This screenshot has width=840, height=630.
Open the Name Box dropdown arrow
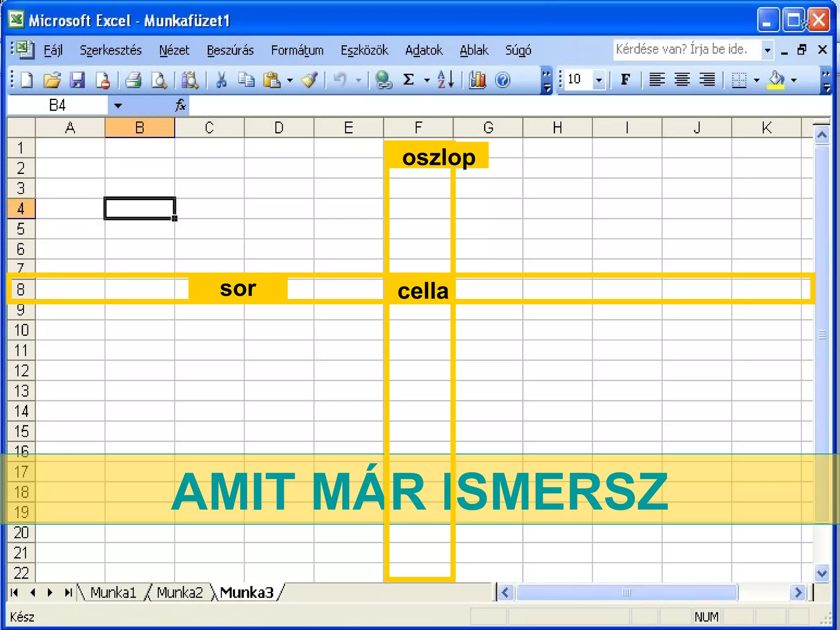[118, 106]
